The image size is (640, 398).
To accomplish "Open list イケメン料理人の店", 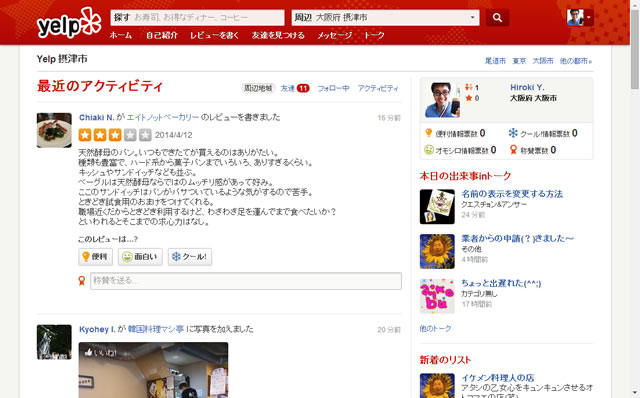I will coord(498,378).
